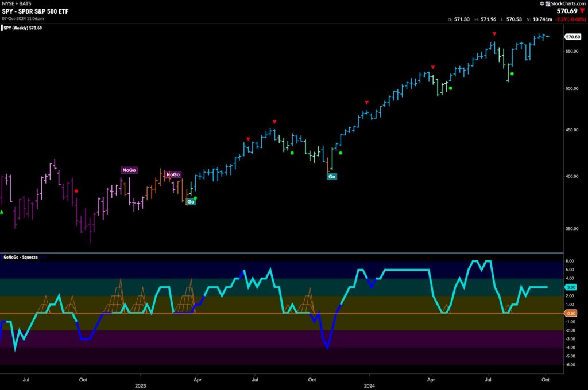Image resolution: width=588 pixels, height=390 pixels.
Task: Click the GoNoGo - Squeeze indicator label
Action: click(21, 258)
